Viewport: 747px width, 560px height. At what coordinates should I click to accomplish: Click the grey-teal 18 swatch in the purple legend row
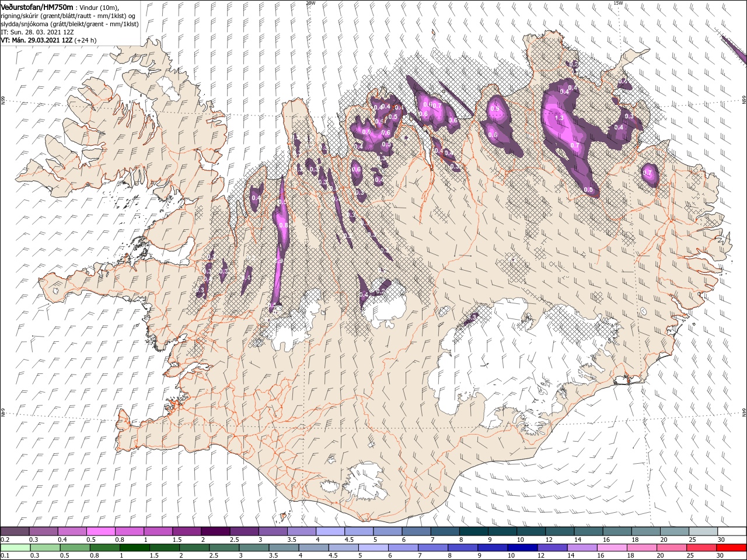[645, 531]
